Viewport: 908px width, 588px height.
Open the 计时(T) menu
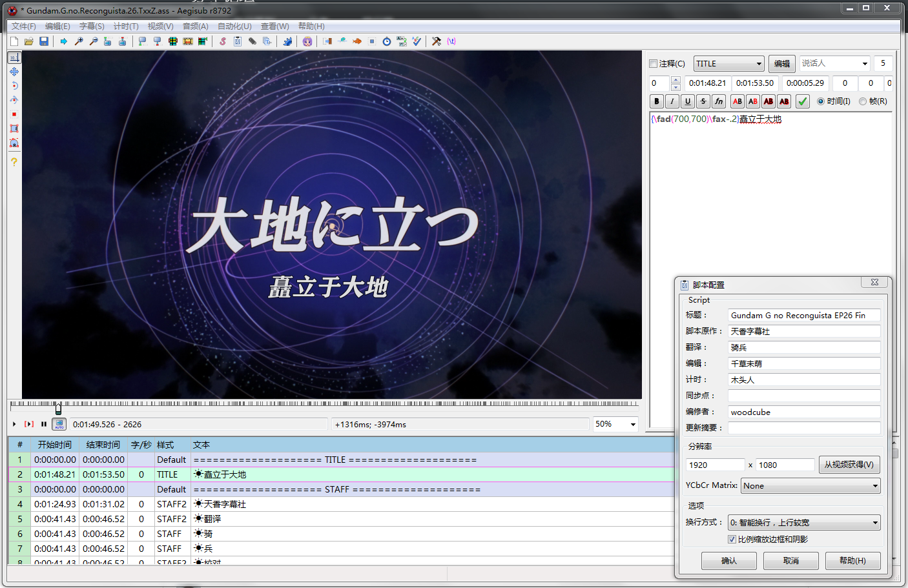pyautogui.click(x=126, y=26)
